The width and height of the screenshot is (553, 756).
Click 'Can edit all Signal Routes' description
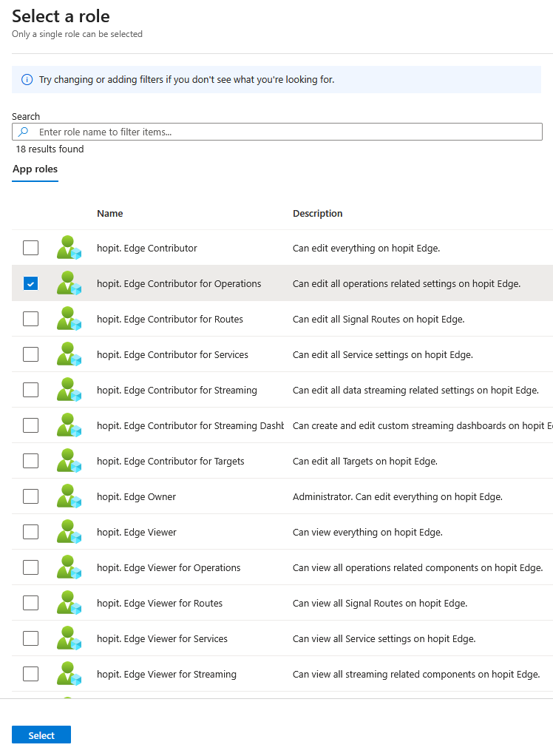[x=379, y=319]
